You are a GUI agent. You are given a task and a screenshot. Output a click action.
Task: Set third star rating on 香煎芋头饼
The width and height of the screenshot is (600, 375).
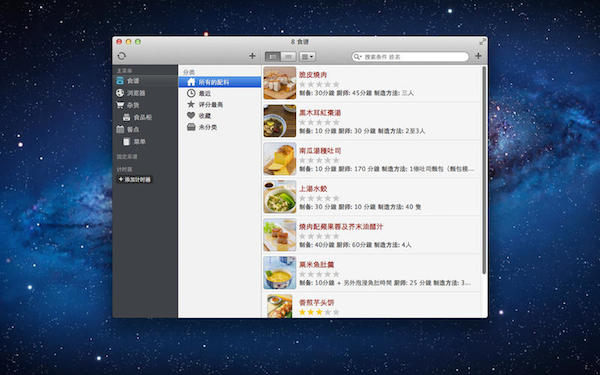tap(319, 312)
